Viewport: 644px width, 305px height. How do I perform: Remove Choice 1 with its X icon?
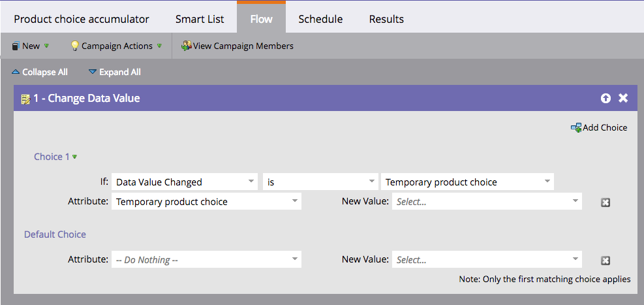[x=606, y=202]
